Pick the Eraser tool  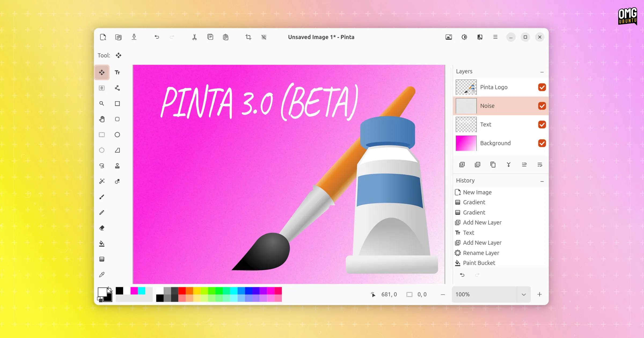(x=102, y=228)
